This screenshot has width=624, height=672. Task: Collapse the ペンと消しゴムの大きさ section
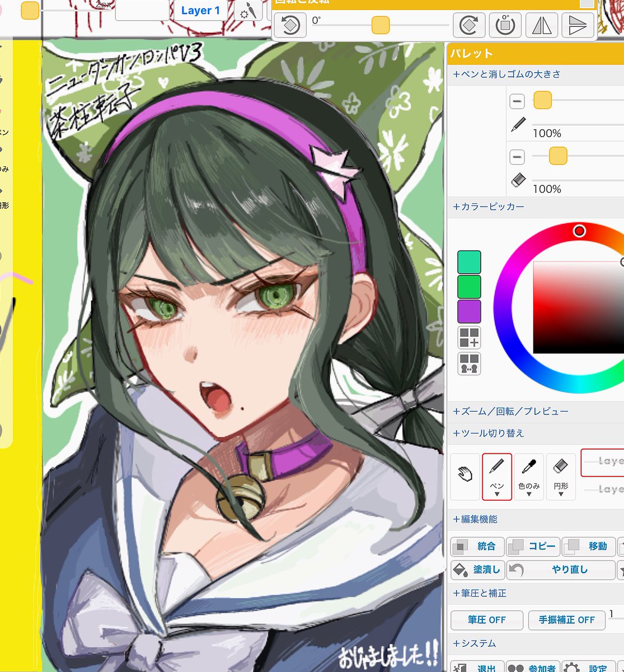tap(506, 74)
